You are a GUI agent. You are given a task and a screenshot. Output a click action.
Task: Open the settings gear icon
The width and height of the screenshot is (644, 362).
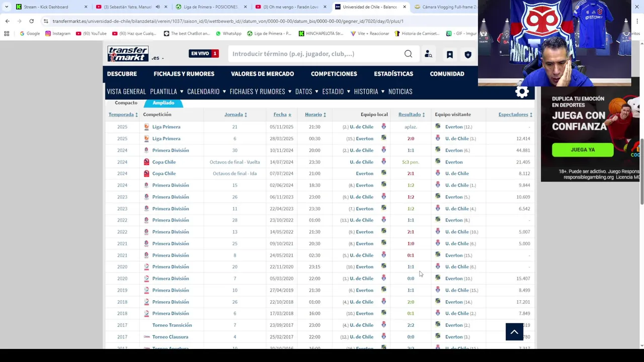tap(522, 92)
